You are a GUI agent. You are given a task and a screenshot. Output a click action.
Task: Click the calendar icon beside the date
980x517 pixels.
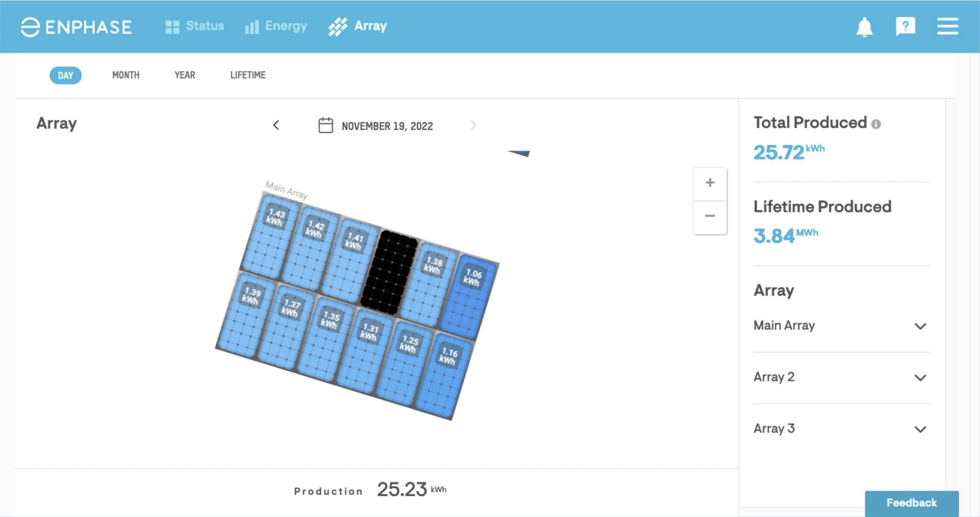tap(325, 126)
